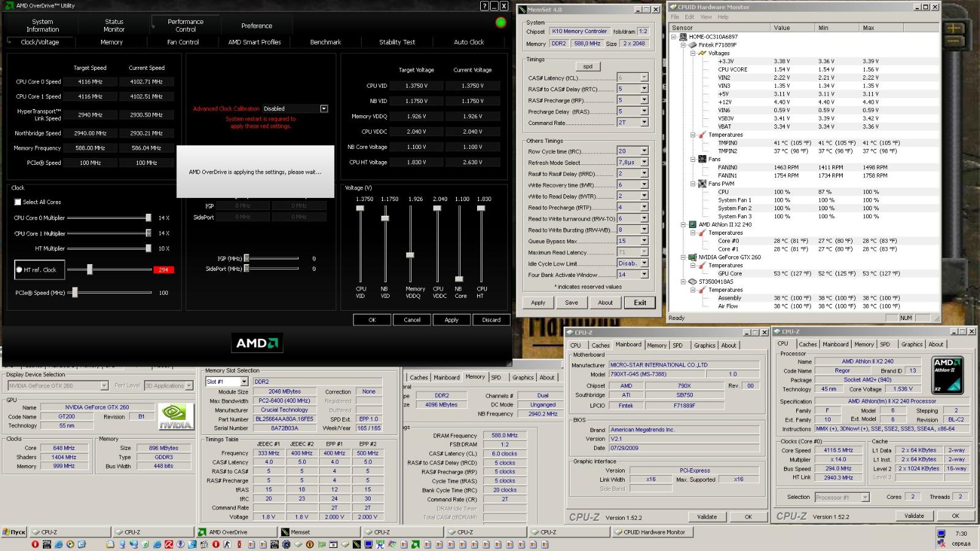Click the CPU Core 0 Multiplier slider handle
The height and width of the screenshot is (551, 980).
pos(148,218)
